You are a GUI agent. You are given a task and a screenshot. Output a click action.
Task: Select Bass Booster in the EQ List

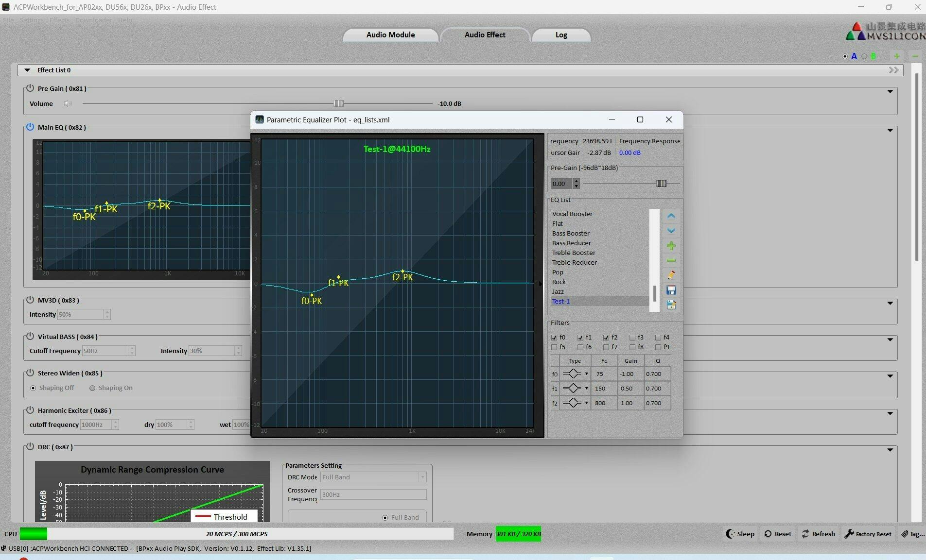(x=571, y=234)
